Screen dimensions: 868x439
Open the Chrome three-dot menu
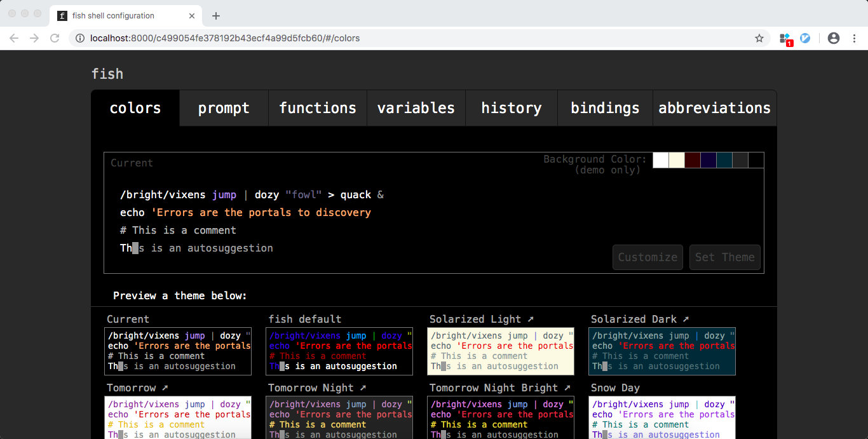click(x=853, y=38)
